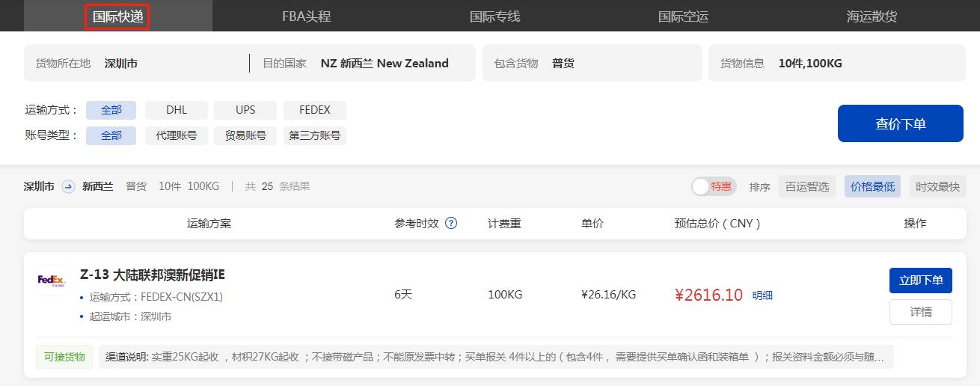980x386 pixels.
Task: Open the 海运散货 tab
Action: pos(872,16)
